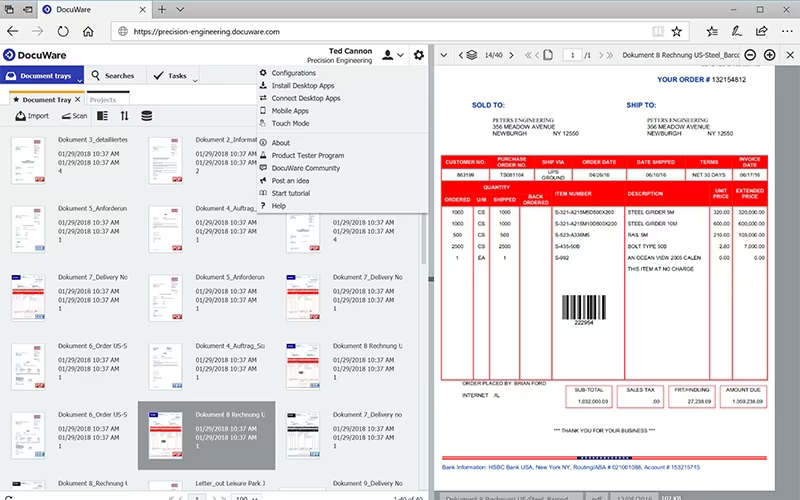The image size is (800, 500).
Task: Click the DocuWare logo
Action: [x=35, y=55]
